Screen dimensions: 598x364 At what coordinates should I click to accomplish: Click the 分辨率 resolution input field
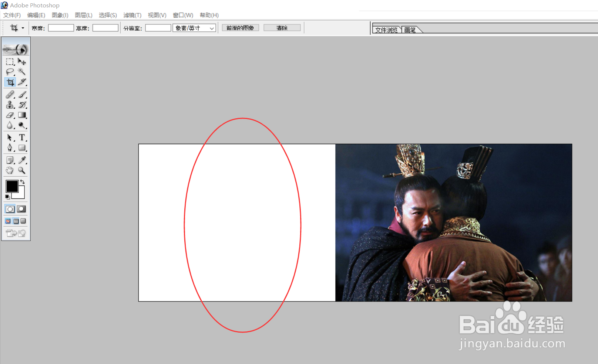158,28
